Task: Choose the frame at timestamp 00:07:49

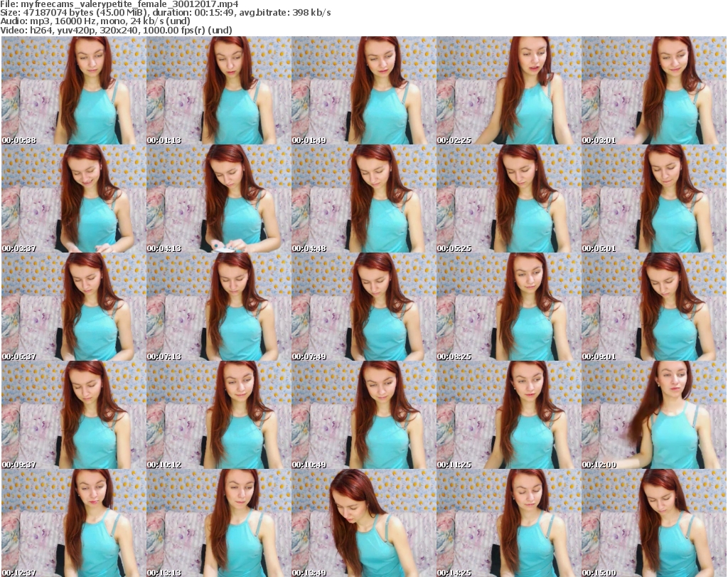Action: (x=363, y=307)
